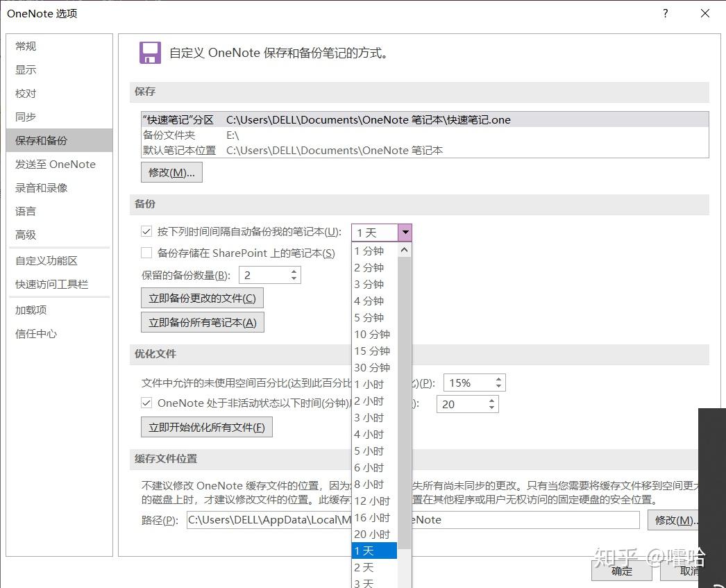Open the 高级 category
Viewport: 726px width, 588px height.
[x=59, y=235]
